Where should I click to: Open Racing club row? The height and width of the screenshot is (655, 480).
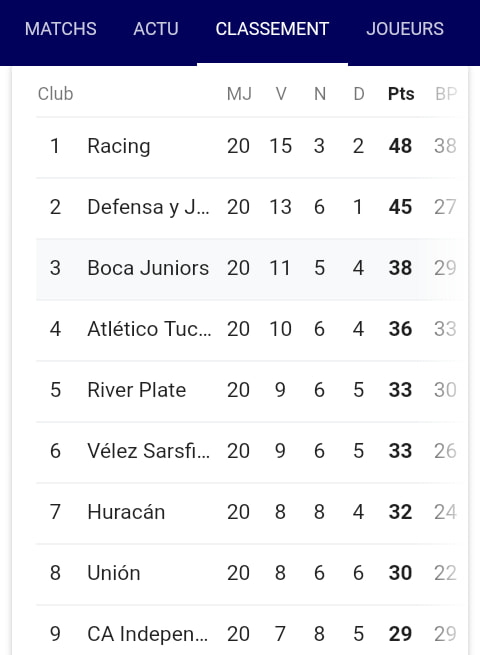pyautogui.click(x=251, y=147)
